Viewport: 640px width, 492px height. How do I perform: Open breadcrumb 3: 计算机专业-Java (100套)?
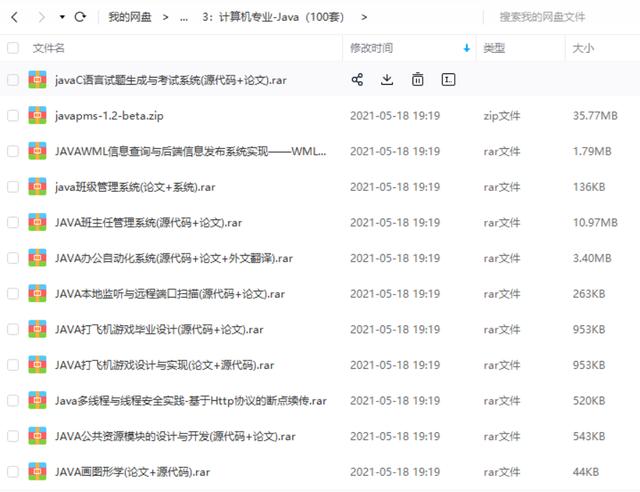pyautogui.click(x=273, y=17)
